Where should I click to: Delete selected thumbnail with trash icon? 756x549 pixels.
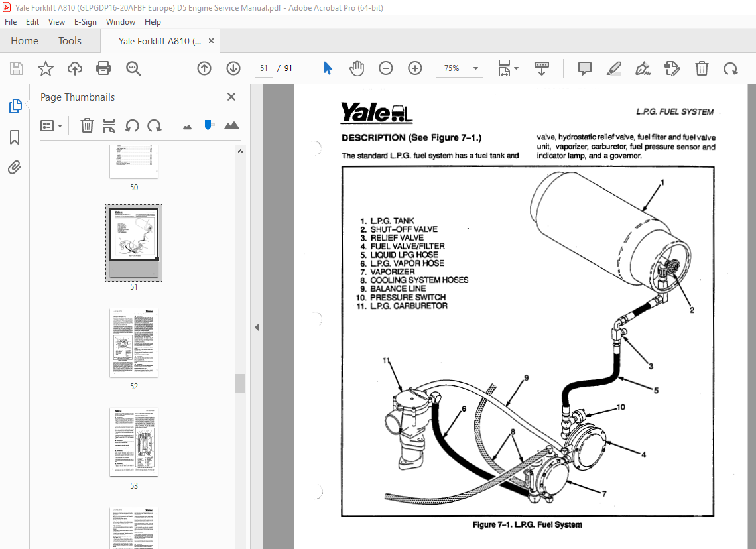87,126
